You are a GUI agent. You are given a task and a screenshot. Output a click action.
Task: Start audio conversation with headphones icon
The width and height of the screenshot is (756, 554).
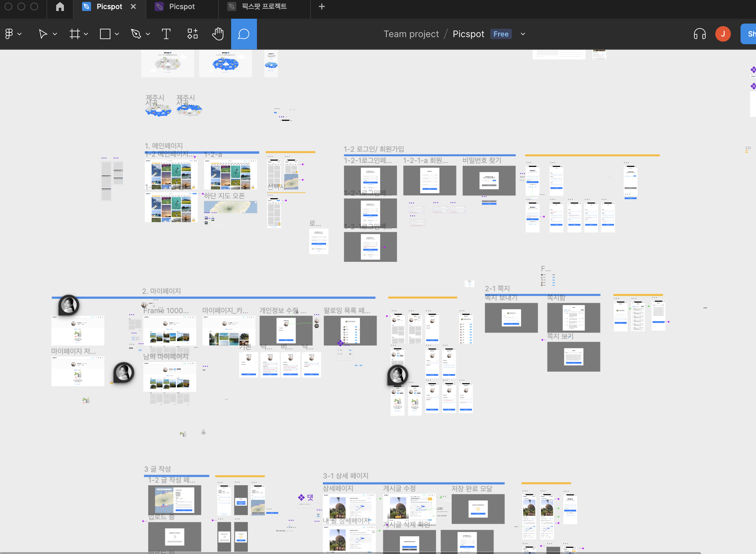tap(699, 34)
